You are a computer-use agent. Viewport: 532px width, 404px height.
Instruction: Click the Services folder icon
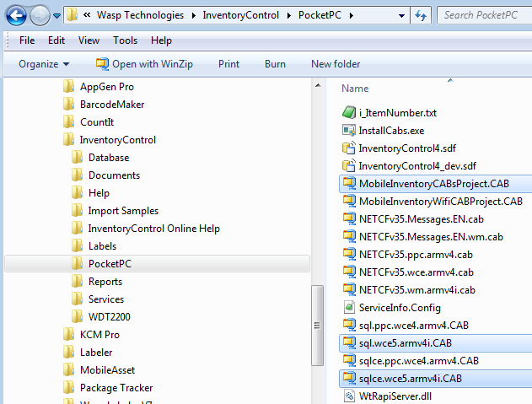tap(78, 299)
